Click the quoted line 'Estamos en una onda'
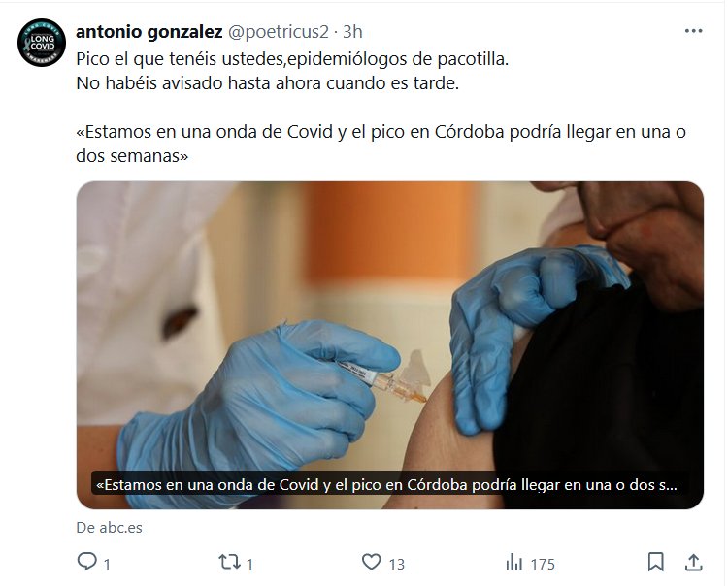728x586 pixels. (381, 144)
